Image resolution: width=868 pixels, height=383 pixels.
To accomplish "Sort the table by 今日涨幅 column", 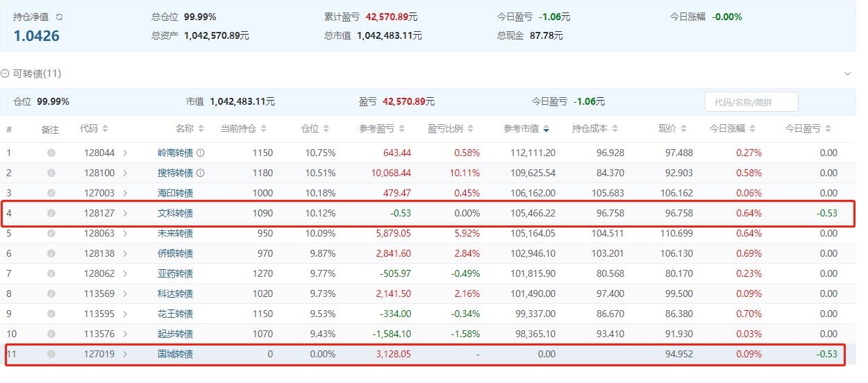I will [x=753, y=128].
